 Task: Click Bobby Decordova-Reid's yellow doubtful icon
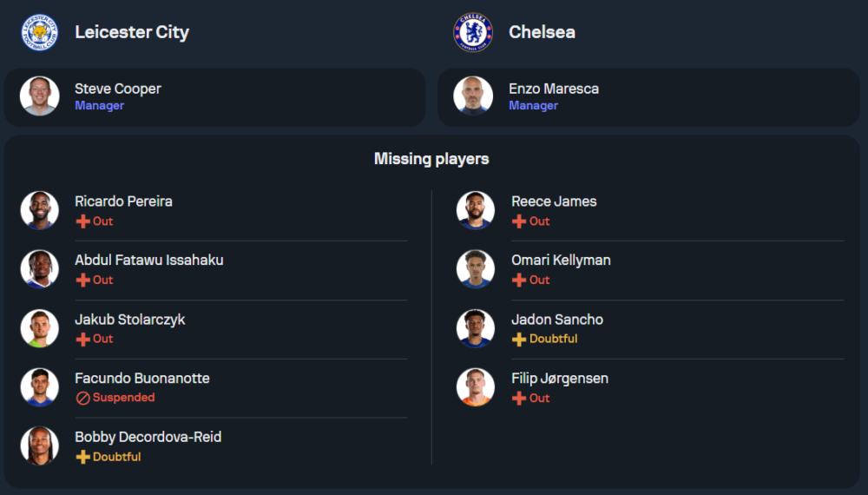(x=83, y=457)
